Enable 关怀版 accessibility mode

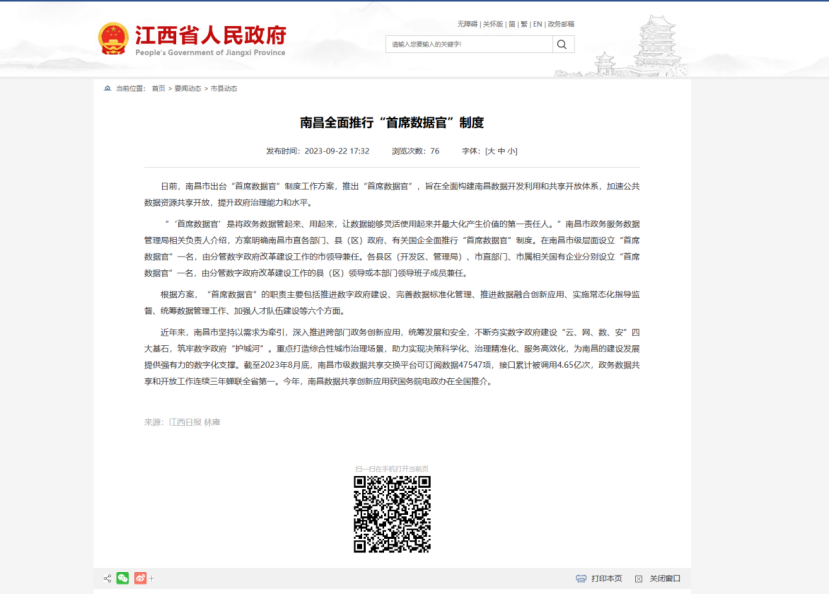pyautogui.click(x=491, y=24)
